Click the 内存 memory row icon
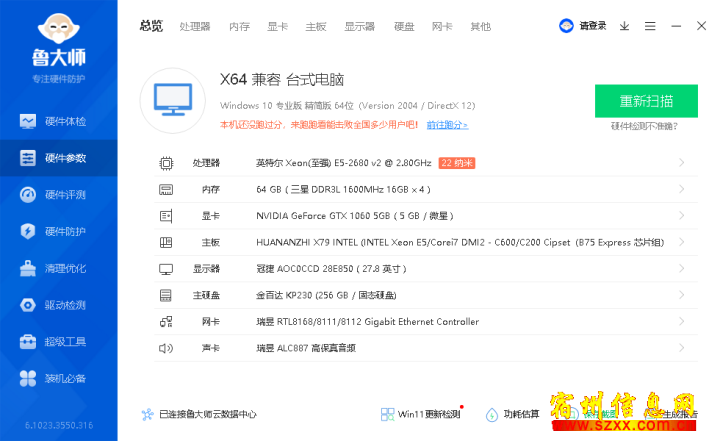This screenshot has height=441, width=720. [166, 189]
